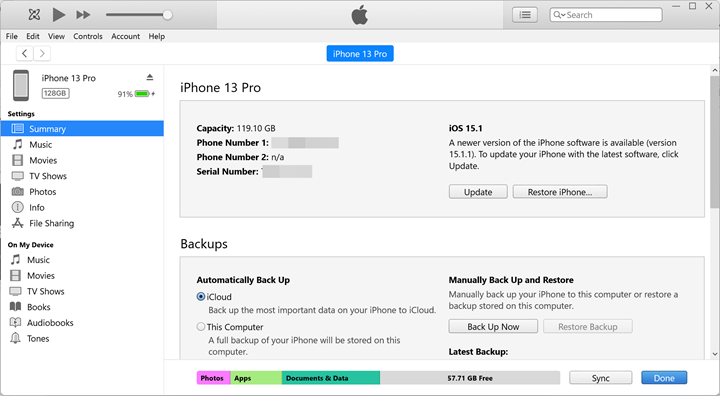This screenshot has height=396, width=720.
Task: Click Back Up Now button
Action: click(x=493, y=327)
